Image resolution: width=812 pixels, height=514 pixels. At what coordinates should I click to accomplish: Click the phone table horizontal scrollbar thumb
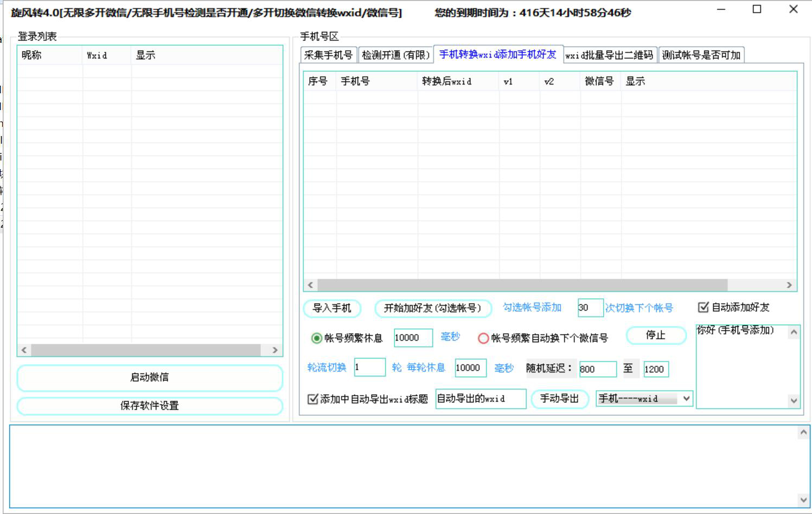coord(522,285)
